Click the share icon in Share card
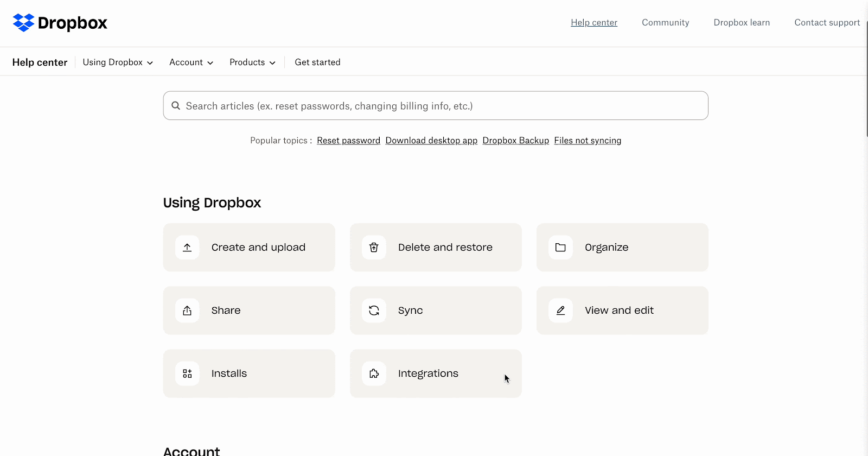868x456 pixels. [x=187, y=311]
